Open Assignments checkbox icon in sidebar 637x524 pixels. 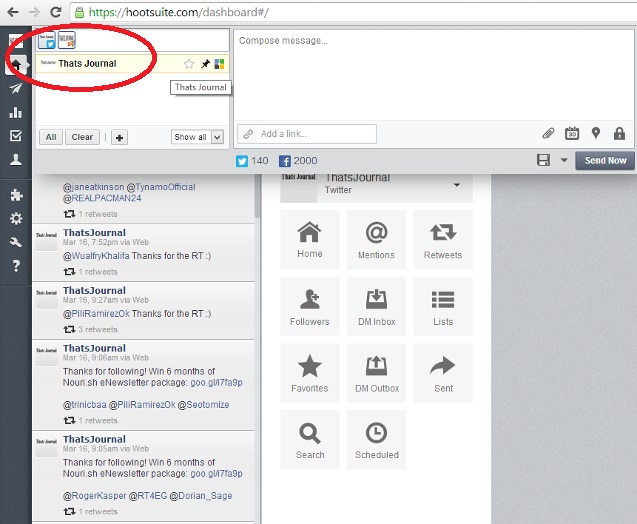[x=16, y=136]
